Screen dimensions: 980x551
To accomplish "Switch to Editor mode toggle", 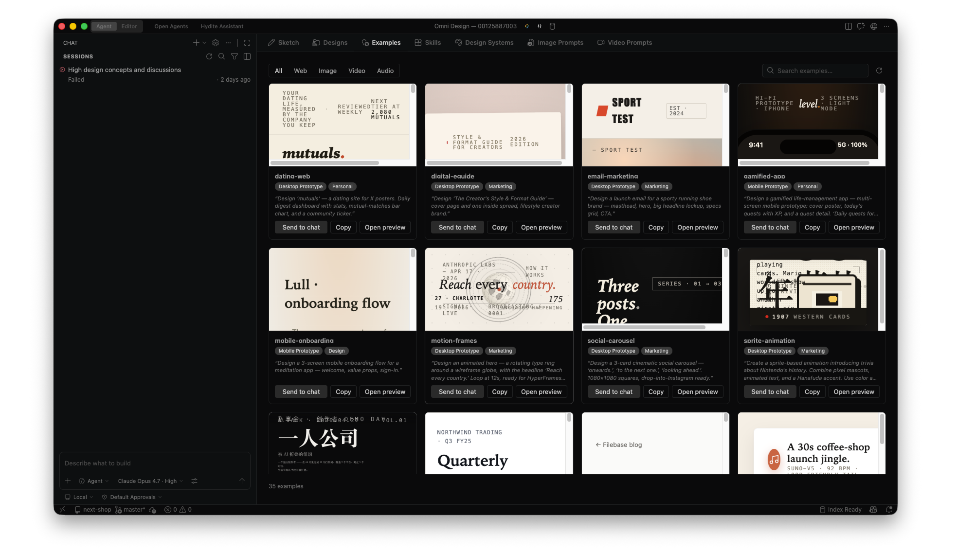I will click(129, 26).
